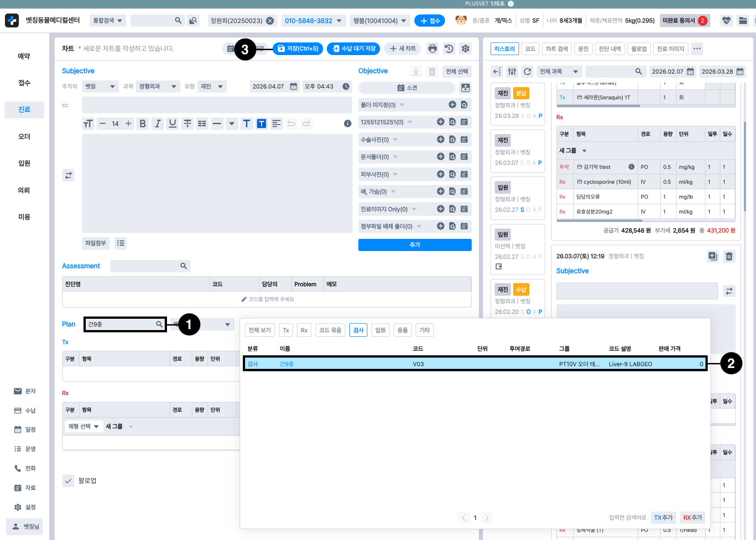Open note icon for 문서폴더(0)
This screenshot has height=540, width=756.
point(464,157)
